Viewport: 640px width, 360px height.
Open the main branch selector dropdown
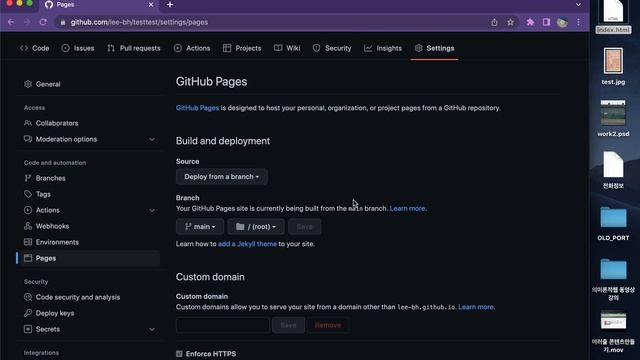click(x=200, y=227)
